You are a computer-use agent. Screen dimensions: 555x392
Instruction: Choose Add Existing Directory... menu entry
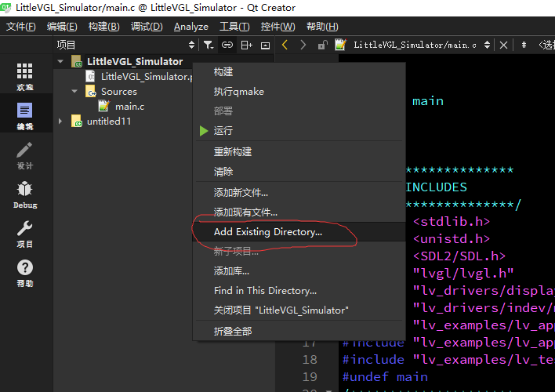(299, 232)
